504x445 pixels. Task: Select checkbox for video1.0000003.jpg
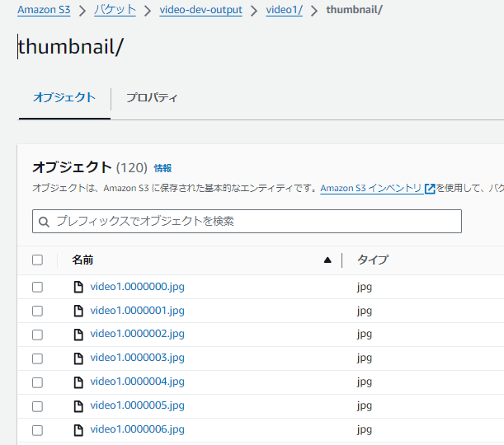pos(37,358)
